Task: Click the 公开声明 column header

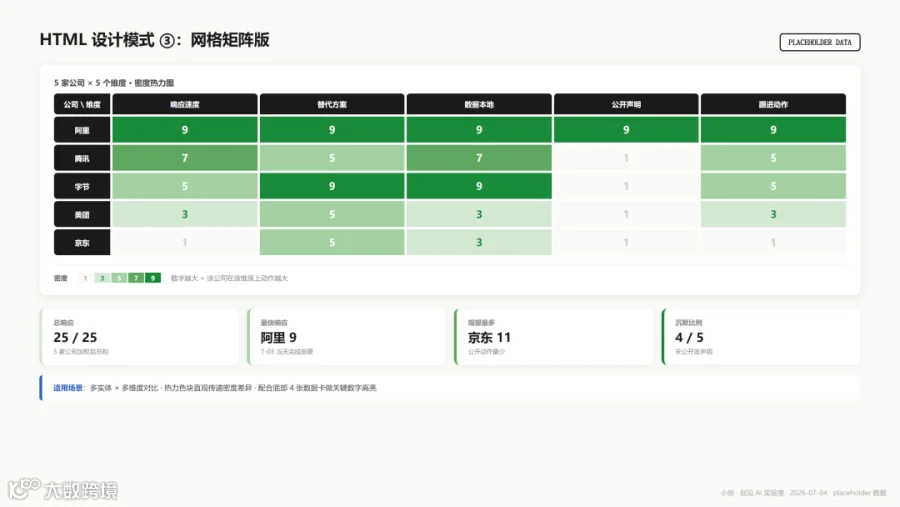Action: 626,104
